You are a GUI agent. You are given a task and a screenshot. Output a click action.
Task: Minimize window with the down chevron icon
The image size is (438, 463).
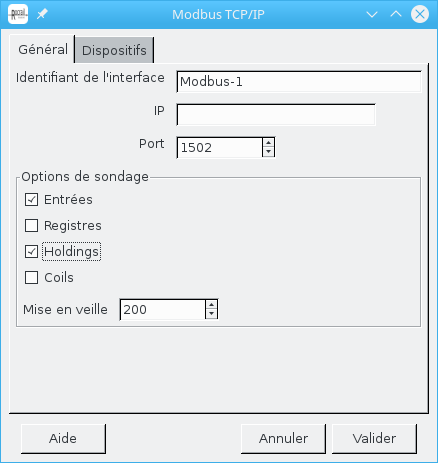372,14
